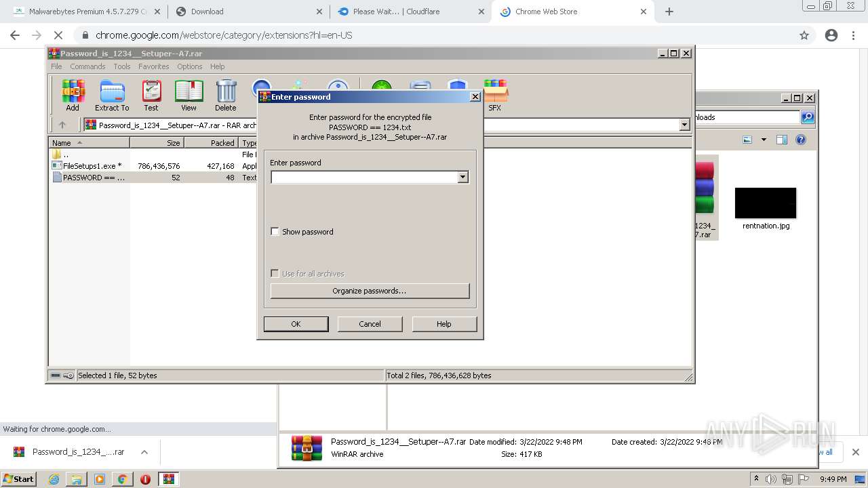868x488 pixels.
Task: Click the taskbar clock showing 9:49 PM
Action: [833, 479]
